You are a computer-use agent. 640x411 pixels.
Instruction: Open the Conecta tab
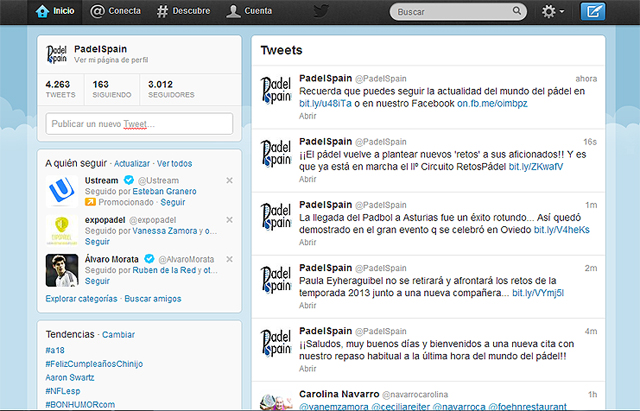point(116,11)
